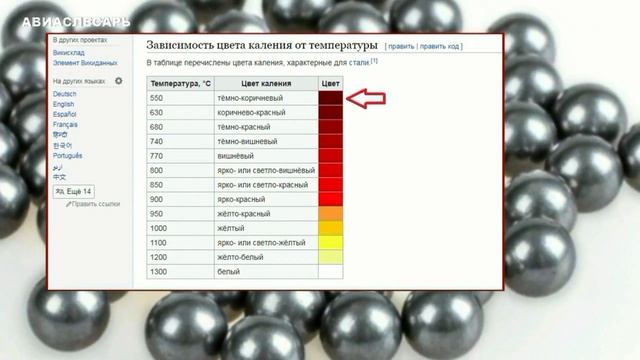This screenshot has width=640, height=360.
Task: Select the 770 temperature cell
Action: tap(180, 156)
